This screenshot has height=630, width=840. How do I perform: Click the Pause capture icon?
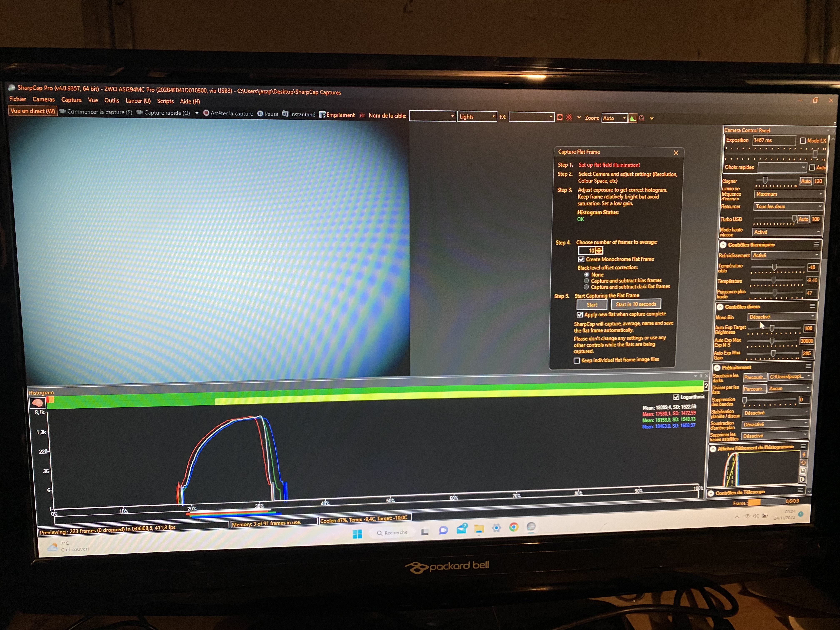(260, 114)
